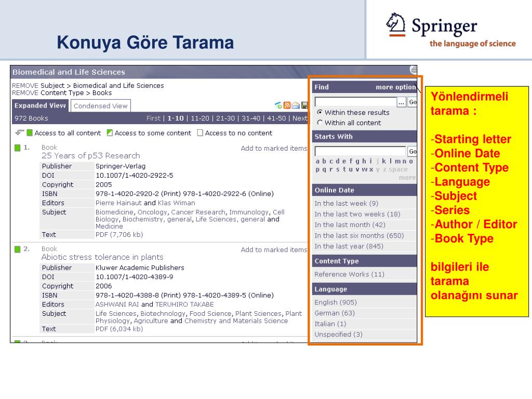Click the Go button beside Starts With field
The image size is (532, 399).
coord(412,151)
